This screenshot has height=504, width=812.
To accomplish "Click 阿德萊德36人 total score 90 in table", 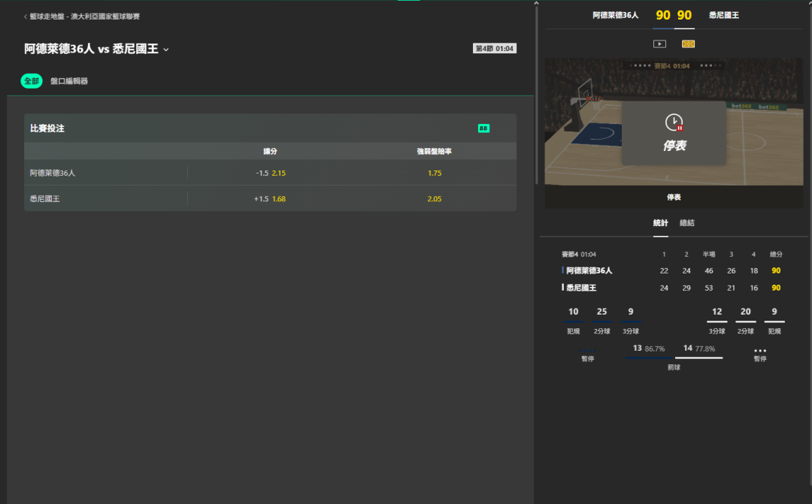I will click(776, 270).
